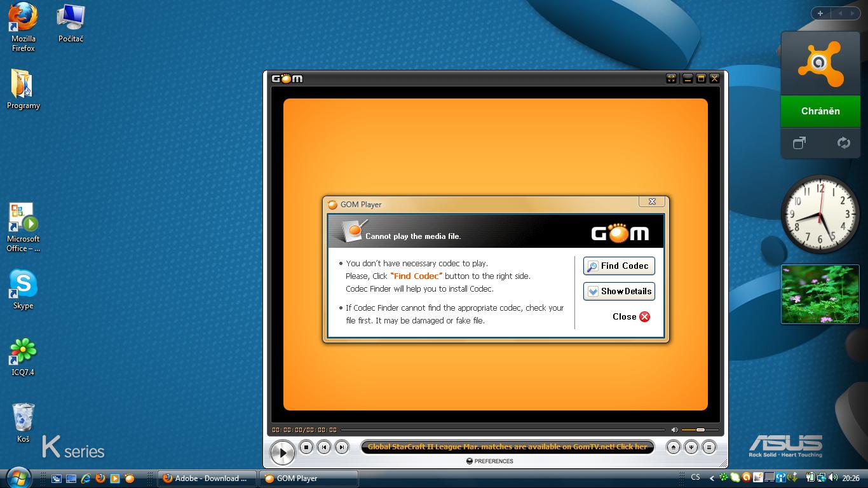The height and width of the screenshot is (488, 868).
Task: Switch to Adobe - Download taskbar window
Action: [207, 478]
